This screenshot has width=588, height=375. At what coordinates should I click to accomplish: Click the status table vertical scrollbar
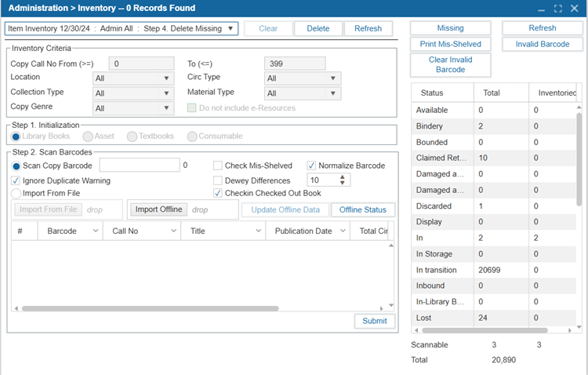pos(579,158)
